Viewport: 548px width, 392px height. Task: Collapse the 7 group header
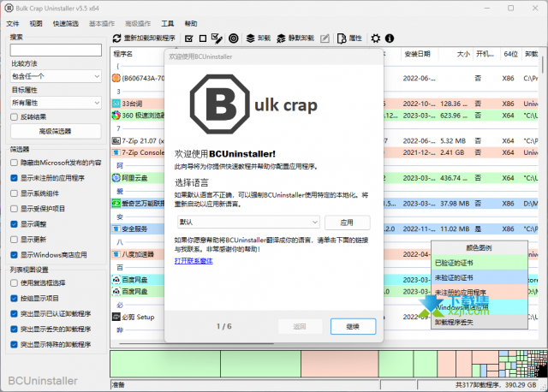118,128
